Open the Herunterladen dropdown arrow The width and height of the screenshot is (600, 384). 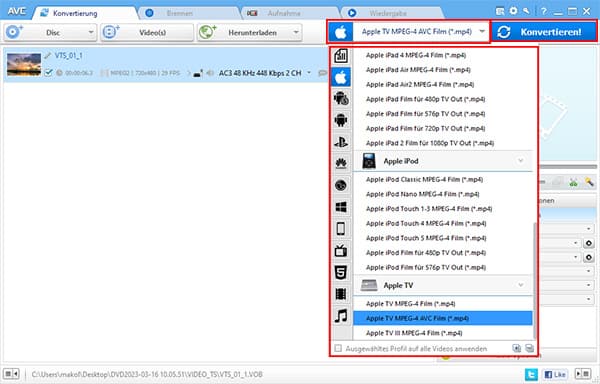(x=296, y=33)
